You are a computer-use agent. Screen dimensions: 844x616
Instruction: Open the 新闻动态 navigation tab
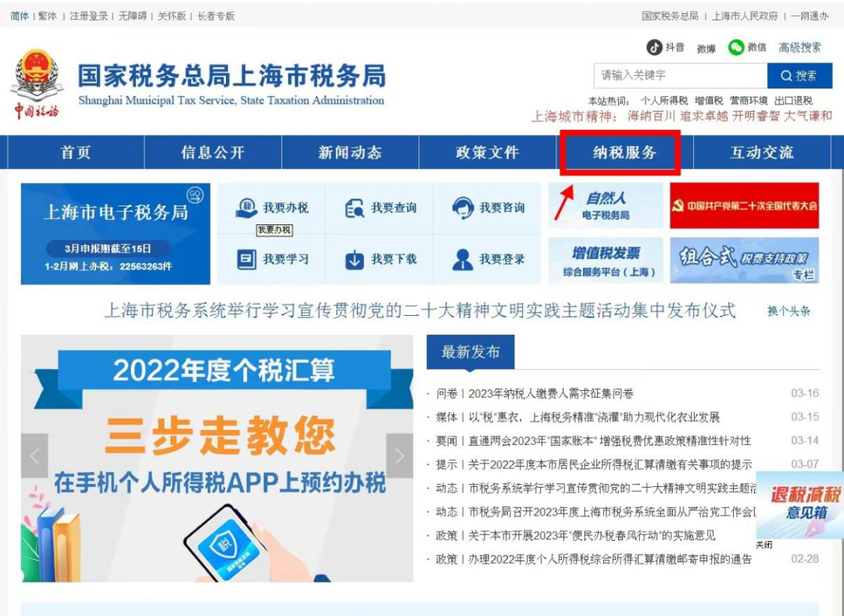(x=350, y=152)
